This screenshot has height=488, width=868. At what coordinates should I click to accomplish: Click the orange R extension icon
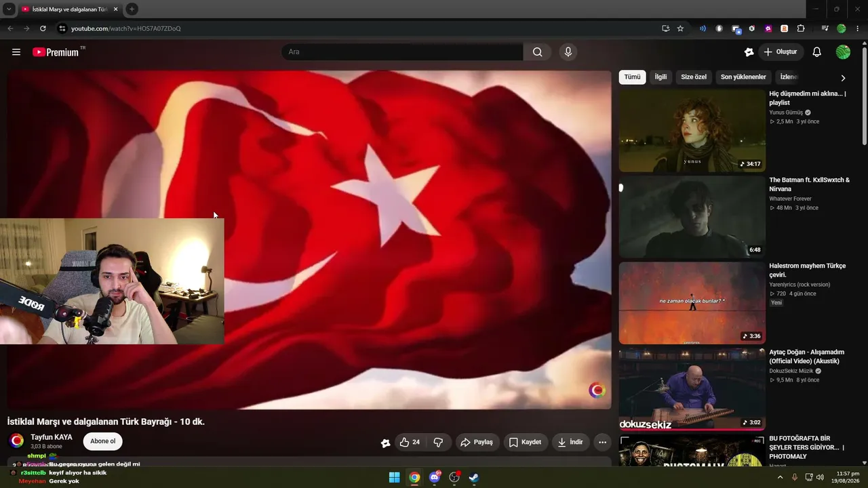coord(785,28)
